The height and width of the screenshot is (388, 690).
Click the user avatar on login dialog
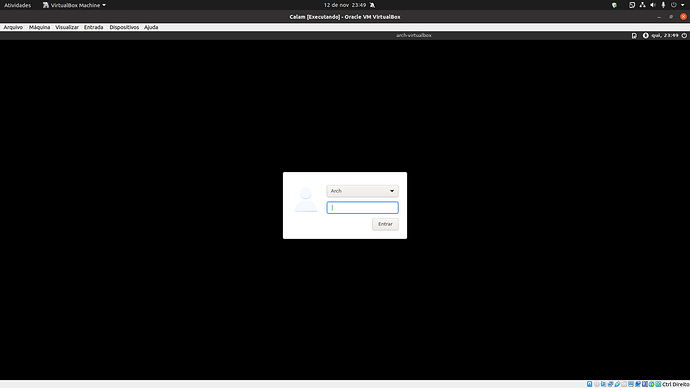[306, 200]
